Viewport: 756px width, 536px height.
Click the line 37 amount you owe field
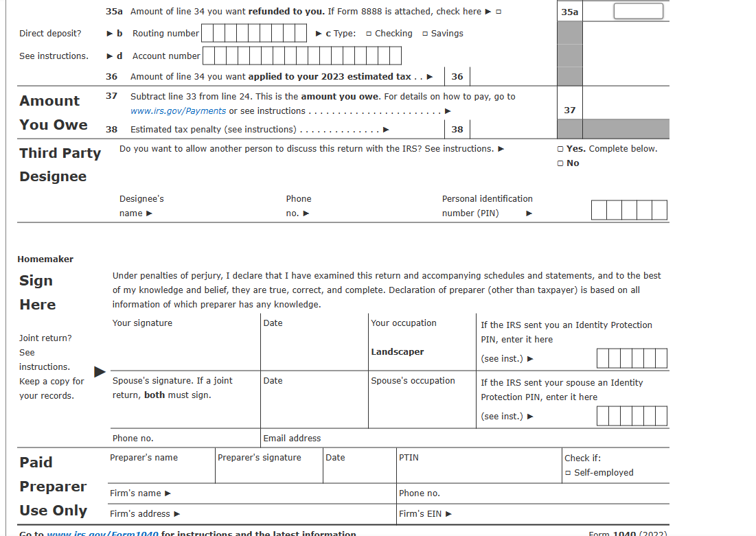pyautogui.click(x=626, y=103)
